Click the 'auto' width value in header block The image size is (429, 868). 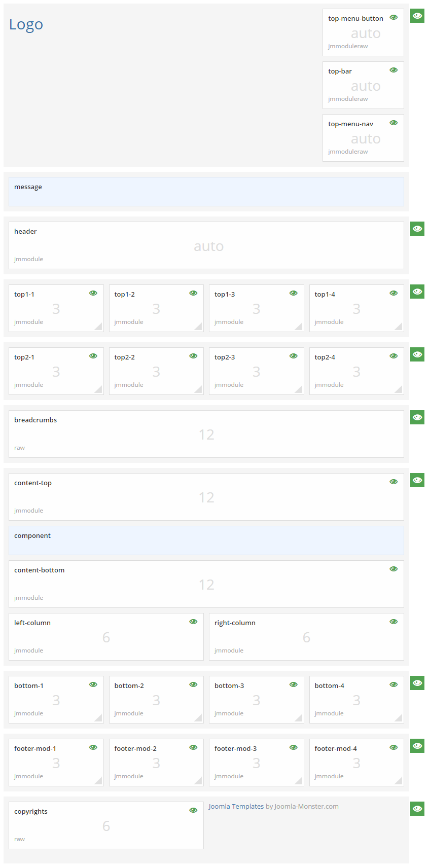pos(208,246)
